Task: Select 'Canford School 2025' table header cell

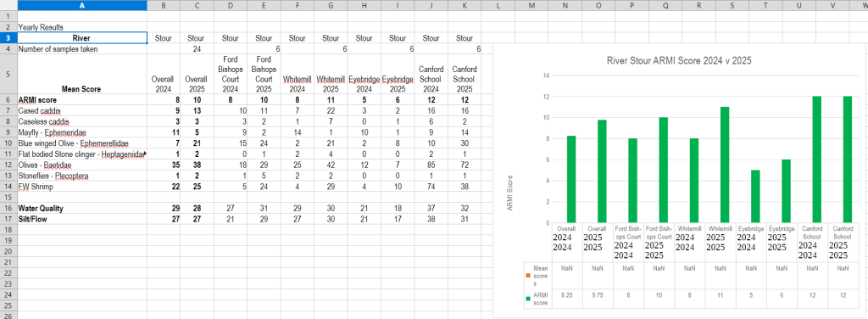Action: tap(464, 74)
